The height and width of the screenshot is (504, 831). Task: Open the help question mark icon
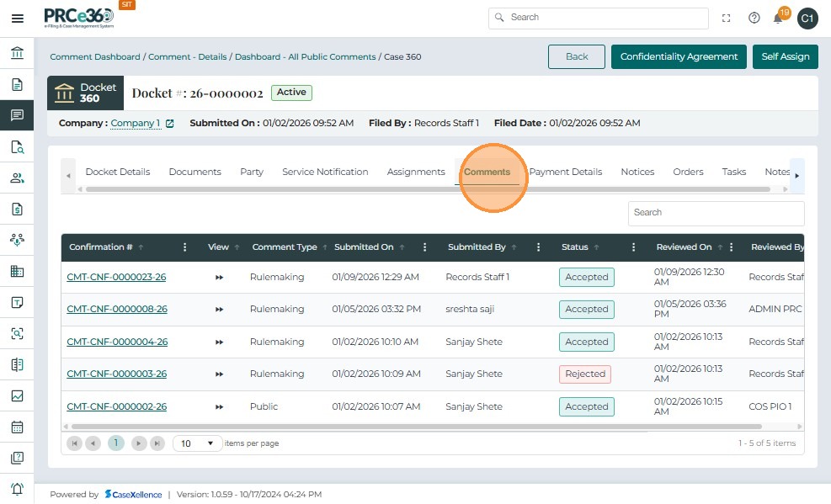[x=754, y=18]
